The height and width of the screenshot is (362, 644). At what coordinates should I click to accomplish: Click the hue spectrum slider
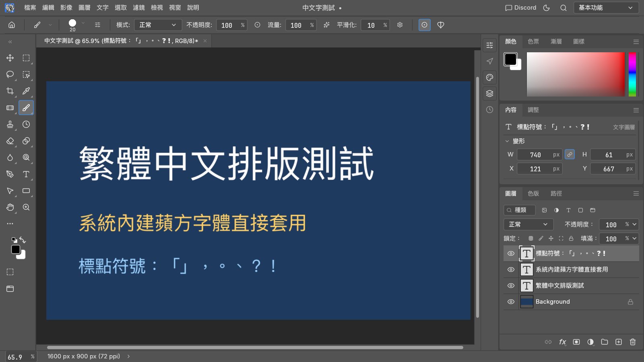click(632, 74)
